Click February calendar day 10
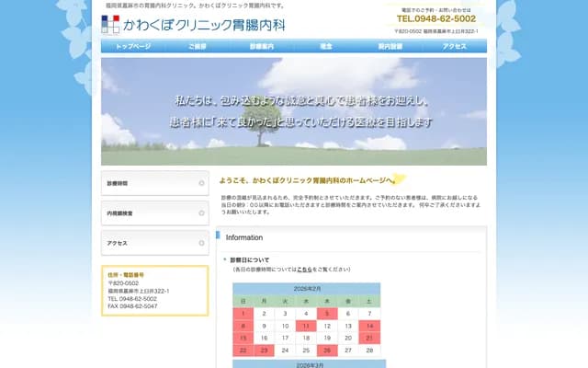 (285, 326)
